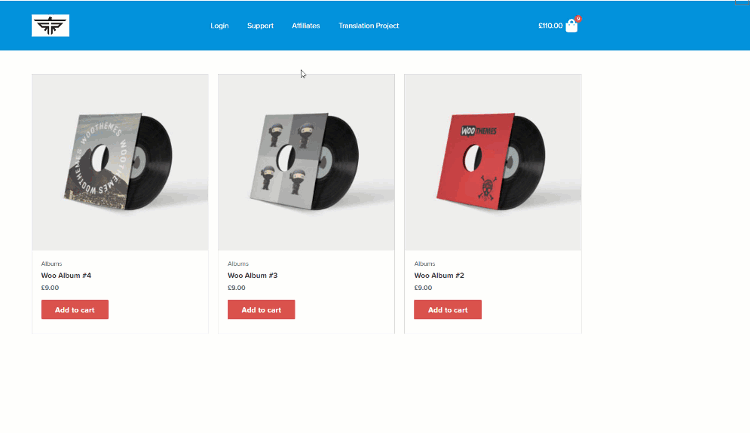Add Woo Album #4 to cart
Screen dimensions: 750x433
(x=75, y=310)
